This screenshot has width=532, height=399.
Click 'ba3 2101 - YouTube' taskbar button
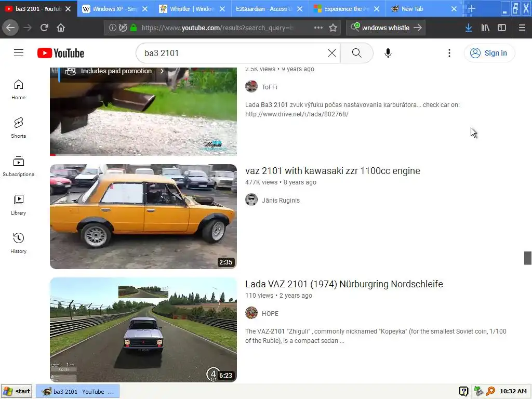point(78,391)
